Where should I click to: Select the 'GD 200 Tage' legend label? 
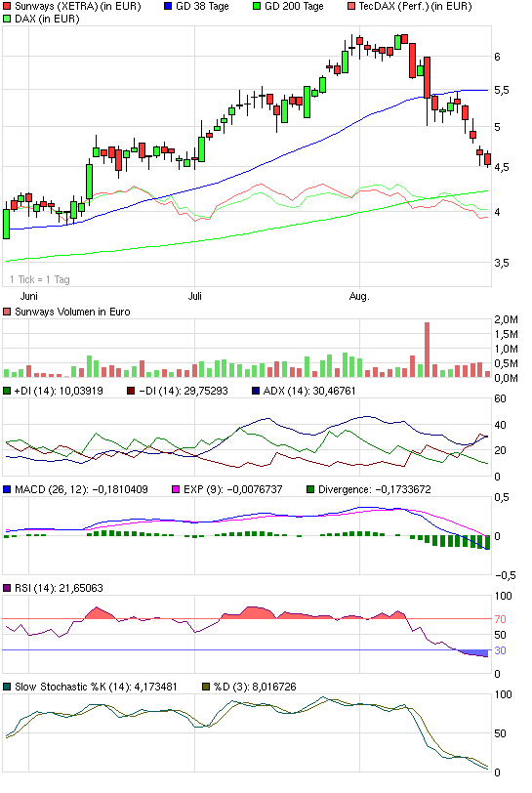pos(294,7)
